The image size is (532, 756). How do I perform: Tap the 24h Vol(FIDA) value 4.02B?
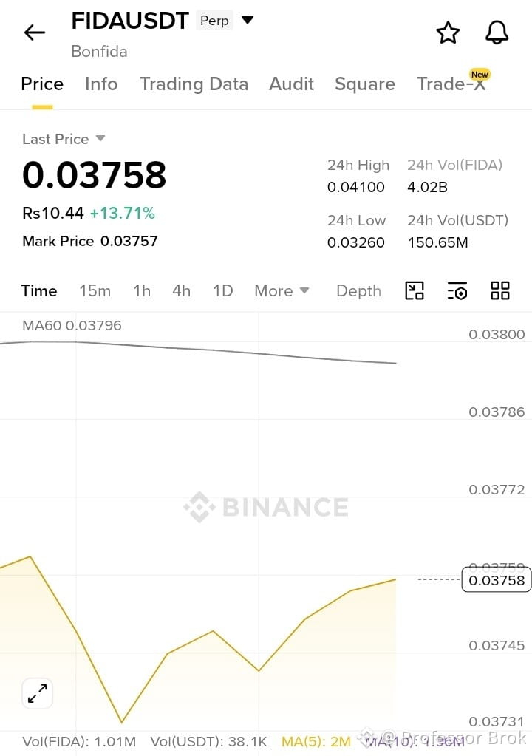pyautogui.click(x=427, y=187)
